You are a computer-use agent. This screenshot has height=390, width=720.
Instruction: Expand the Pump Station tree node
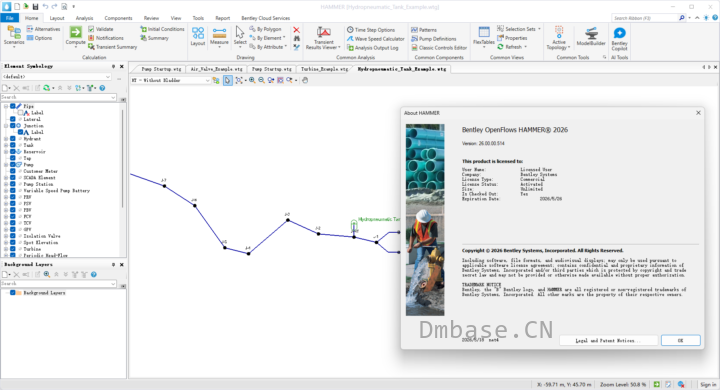[x=6, y=184]
